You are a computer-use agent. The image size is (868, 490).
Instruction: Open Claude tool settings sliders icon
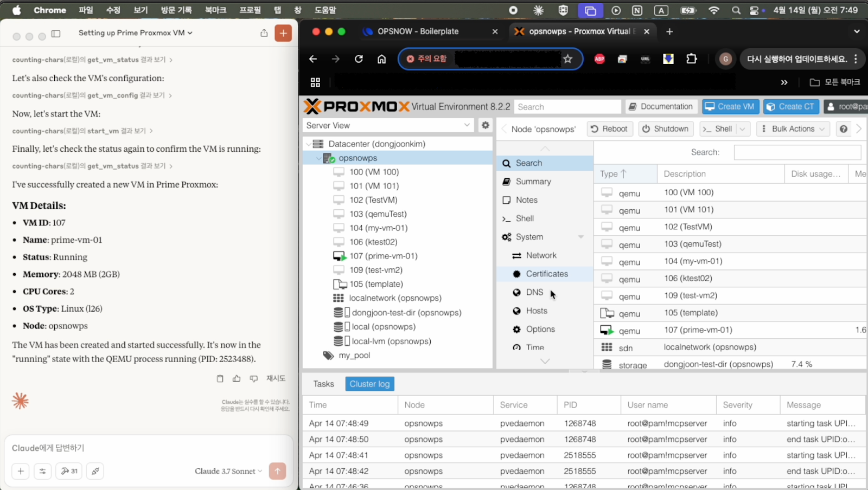[42, 471]
